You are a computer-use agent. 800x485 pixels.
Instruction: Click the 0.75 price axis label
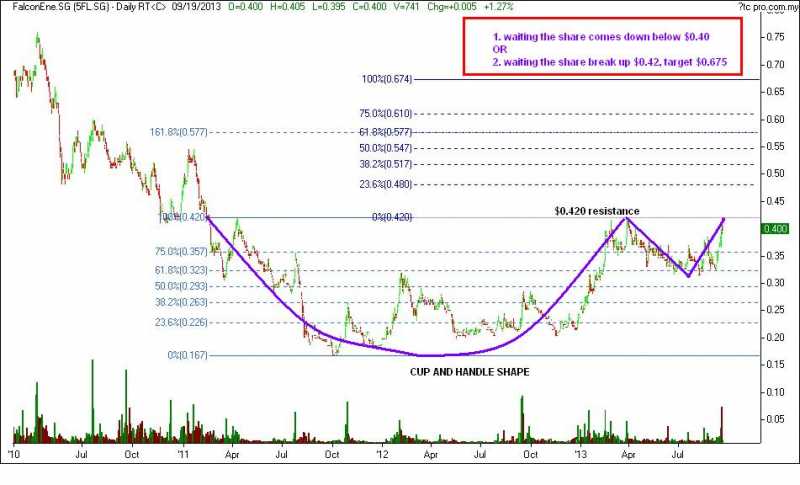pyautogui.click(x=773, y=37)
